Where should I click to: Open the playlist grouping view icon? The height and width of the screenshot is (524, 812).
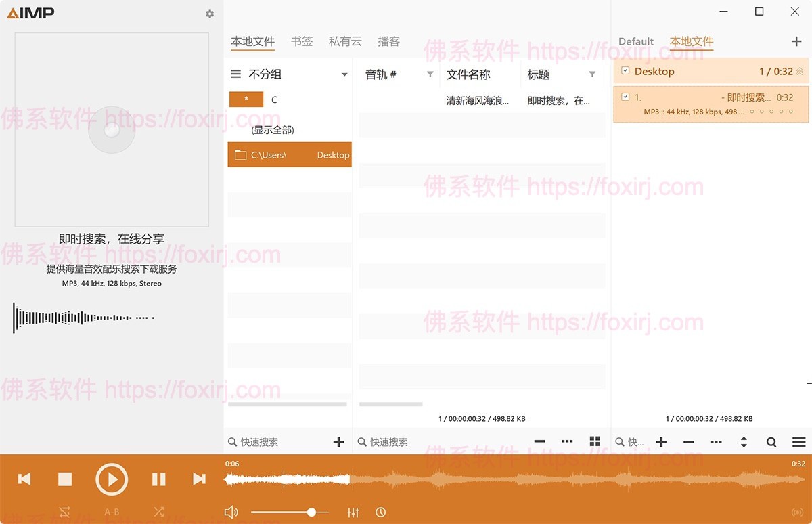(595, 441)
